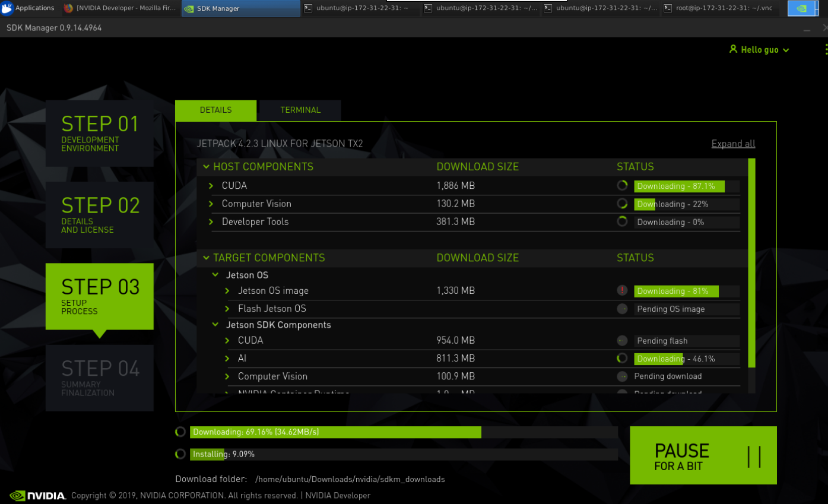
Task: Expand CUDA under Host Components
Action: 211,186
